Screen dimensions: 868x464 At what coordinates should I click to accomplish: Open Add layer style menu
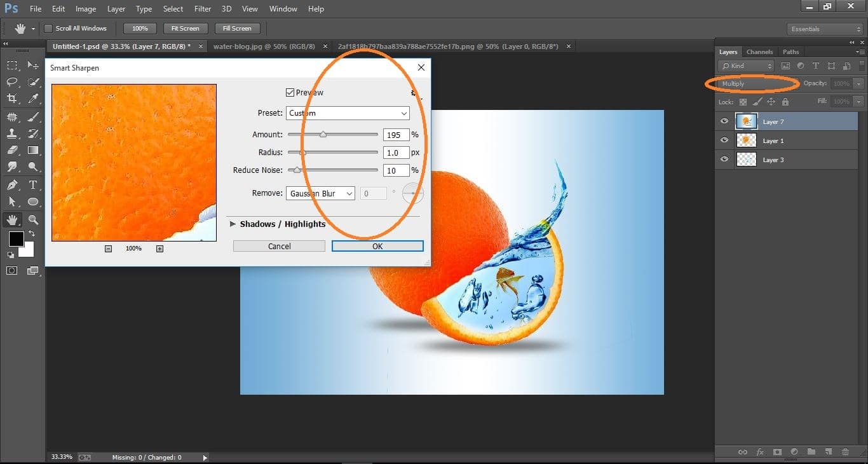point(760,452)
